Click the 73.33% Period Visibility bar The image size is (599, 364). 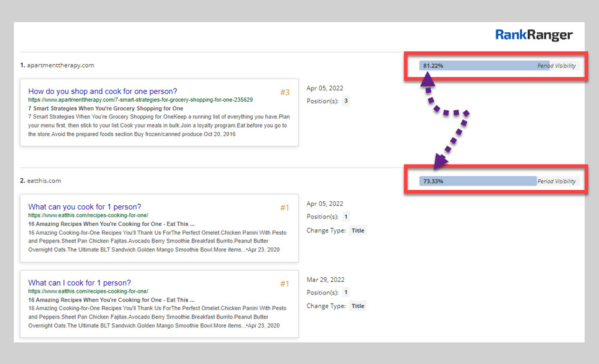(477, 181)
